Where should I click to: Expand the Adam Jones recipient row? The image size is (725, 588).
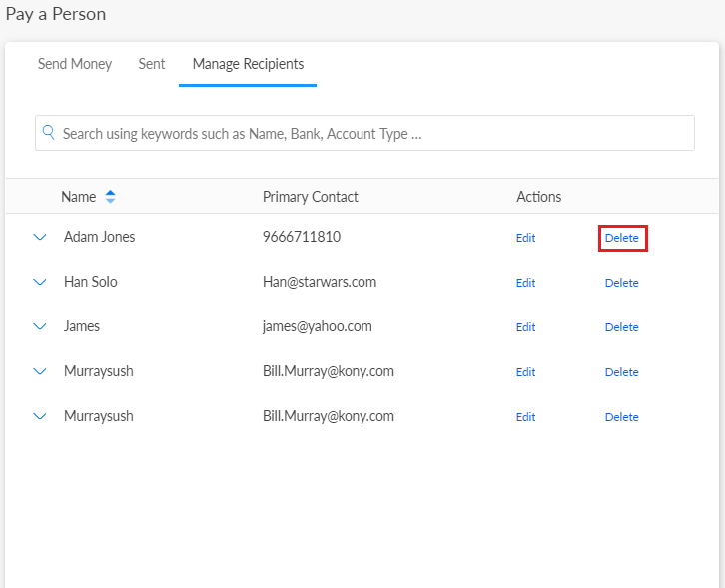[x=40, y=238]
